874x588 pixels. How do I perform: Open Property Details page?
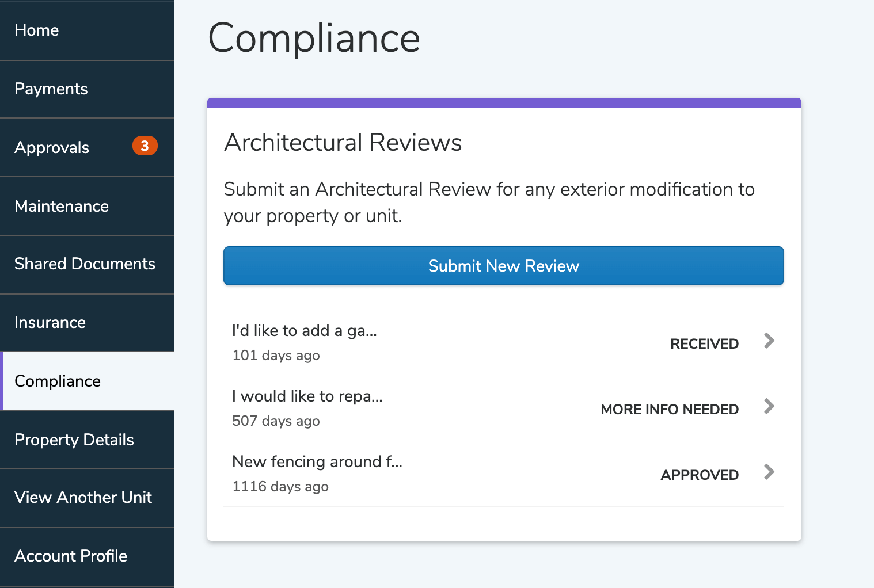[74, 440]
